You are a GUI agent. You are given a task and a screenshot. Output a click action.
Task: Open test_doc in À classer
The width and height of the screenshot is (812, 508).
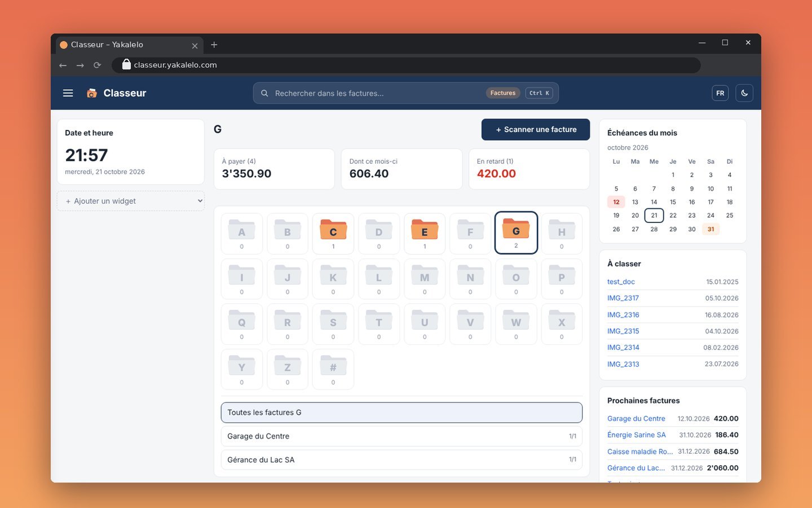(x=621, y=282)
